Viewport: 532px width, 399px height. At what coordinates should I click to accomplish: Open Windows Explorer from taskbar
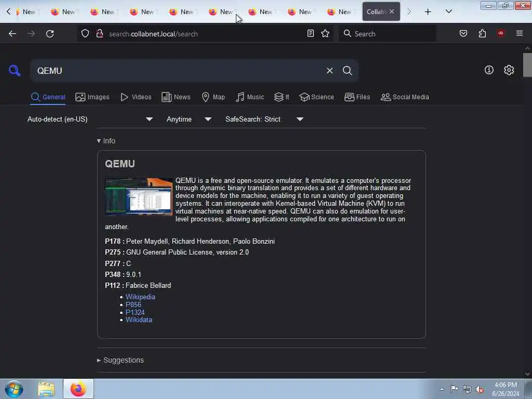46,389
